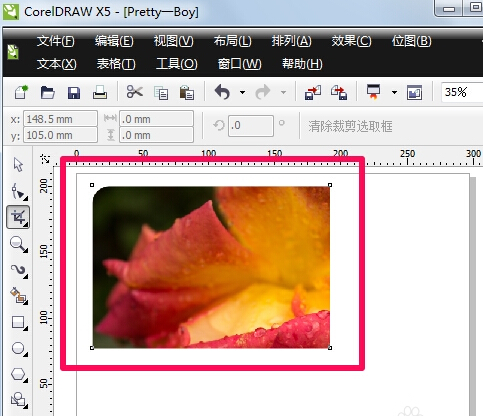Select the Polygon tool
Image resolution: width=483 pixels, height=416 pixels.
point(19,375)
